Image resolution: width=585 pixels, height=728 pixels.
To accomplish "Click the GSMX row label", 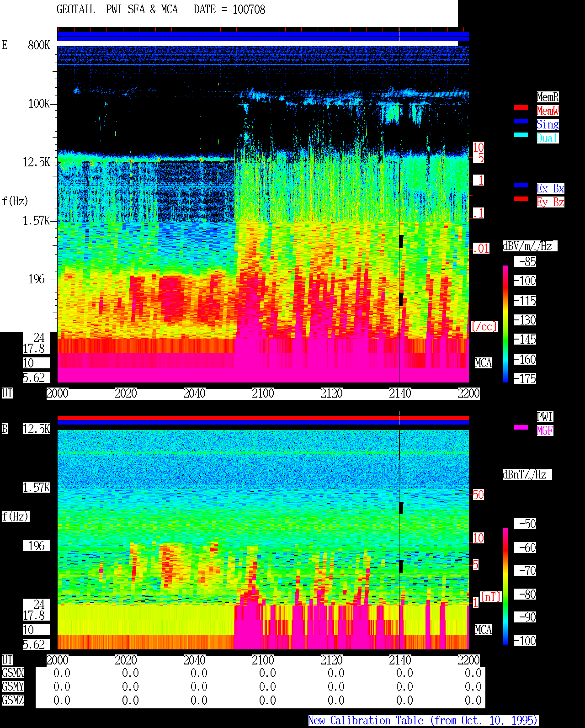I will coord(13,673).
